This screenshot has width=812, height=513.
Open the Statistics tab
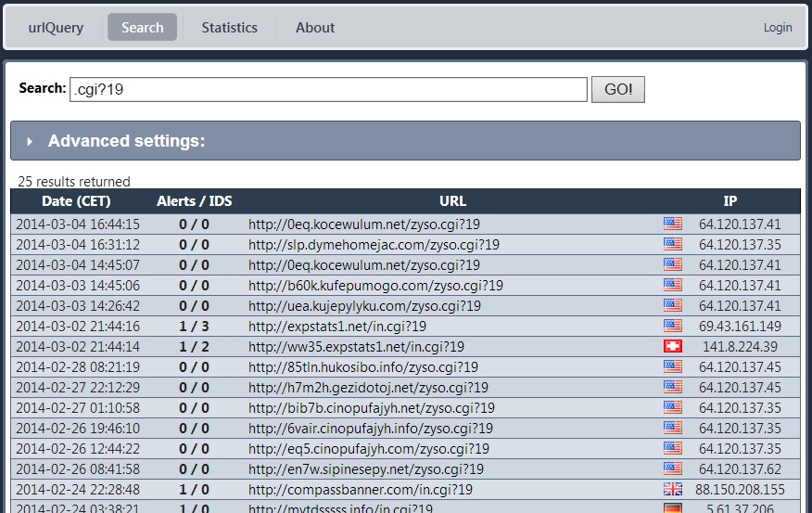pyautogui.click(x=229, y=28)
